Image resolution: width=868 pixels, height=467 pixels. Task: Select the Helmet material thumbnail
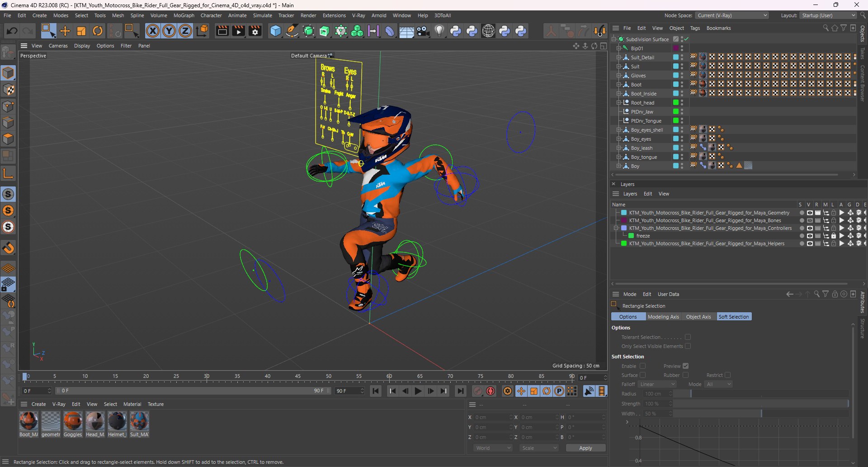pyautogui.click(x=117, y=421)
